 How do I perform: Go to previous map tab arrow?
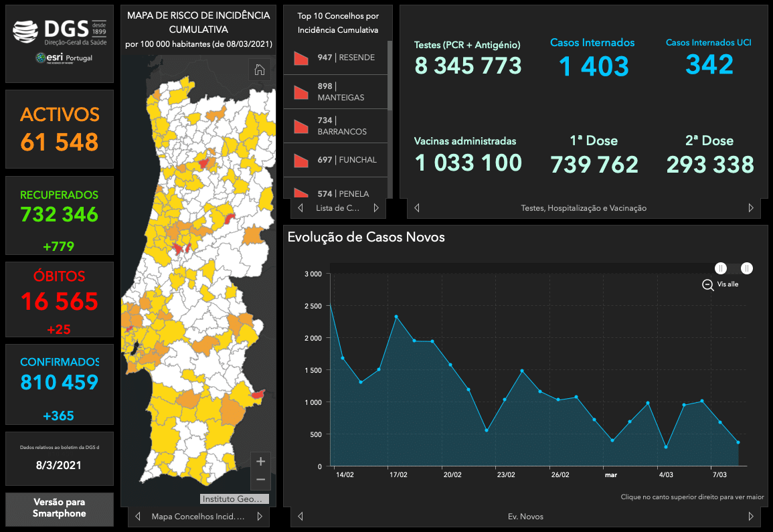[x=138, y=517]
